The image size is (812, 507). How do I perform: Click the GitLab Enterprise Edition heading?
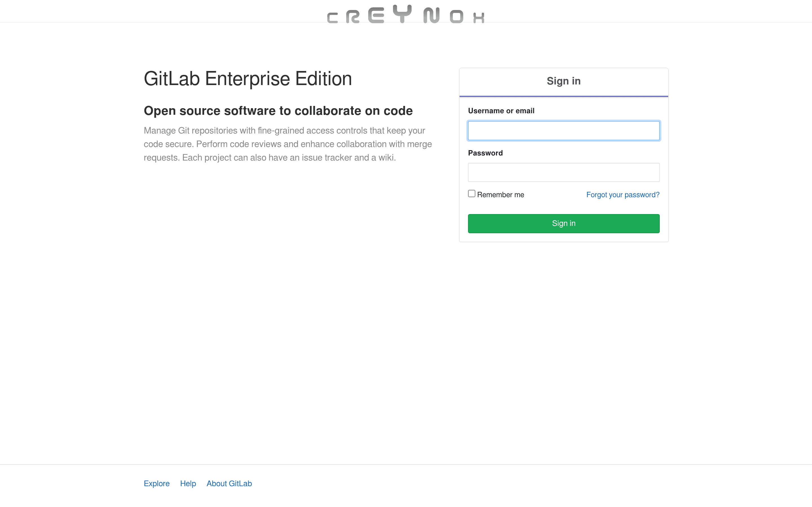[x=248, y=78]
